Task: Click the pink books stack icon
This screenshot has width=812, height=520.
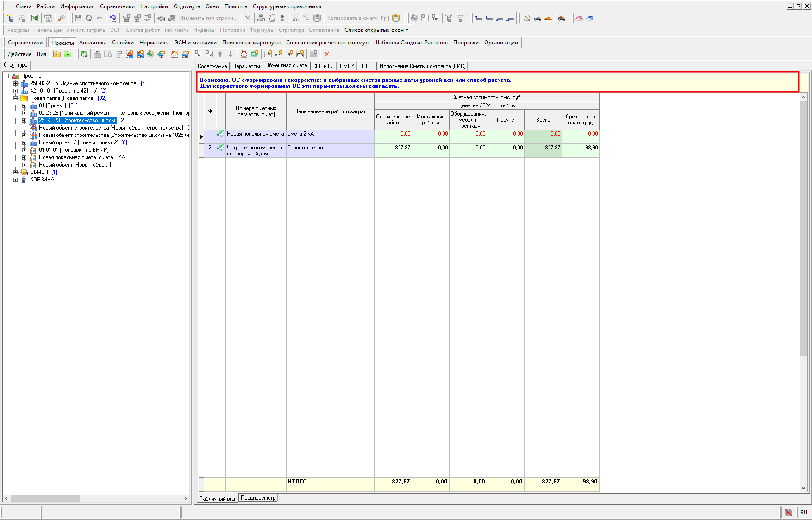Action: coord(579,18)
